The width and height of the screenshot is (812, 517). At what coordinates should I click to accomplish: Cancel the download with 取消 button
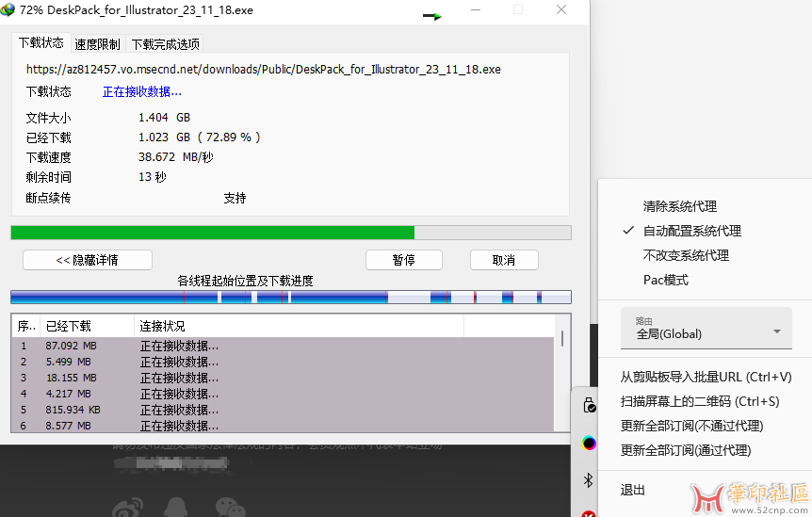[x=503, y=260]
